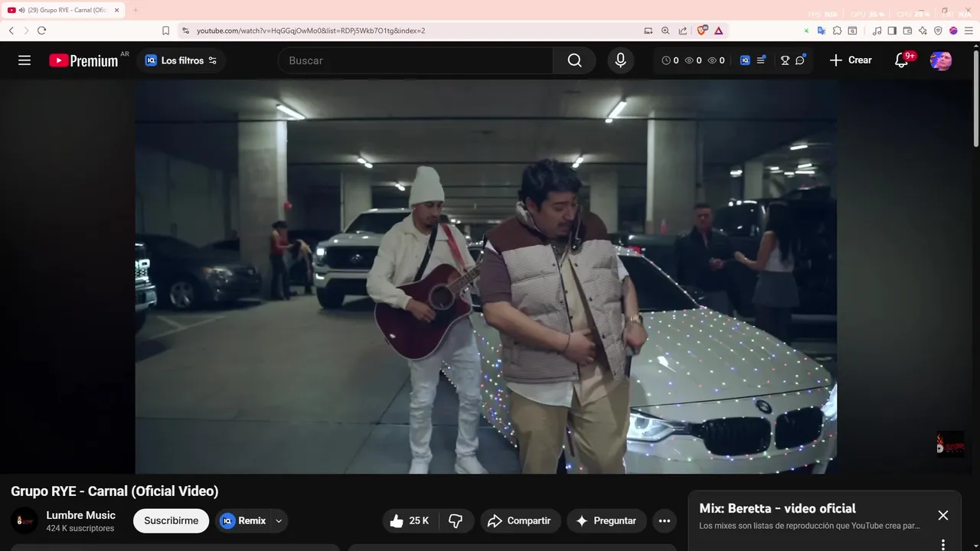Reload the page
The image size is (980, 551).
[x=41, y=31]
